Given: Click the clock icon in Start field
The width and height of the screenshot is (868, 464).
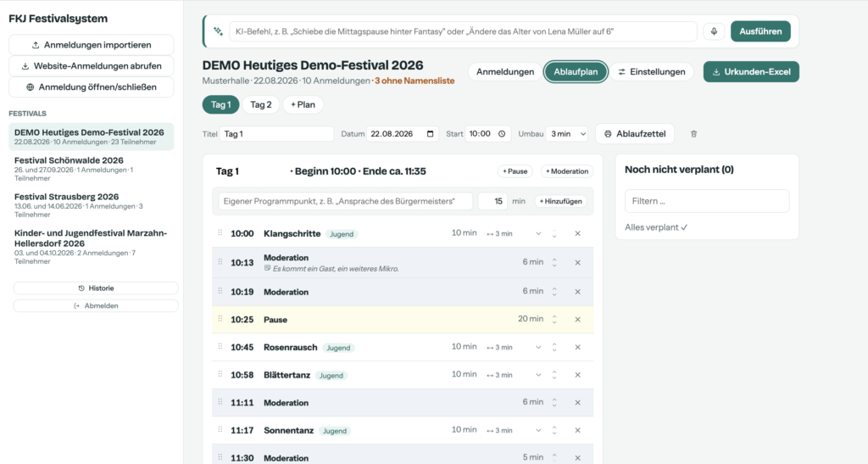Looking at the screenshot, I should [x=502, y=134].
